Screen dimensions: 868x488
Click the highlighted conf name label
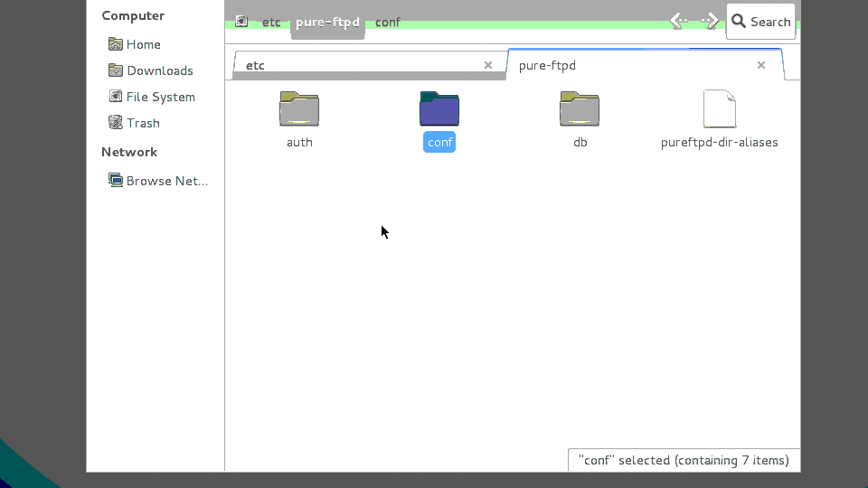[439, 142]
